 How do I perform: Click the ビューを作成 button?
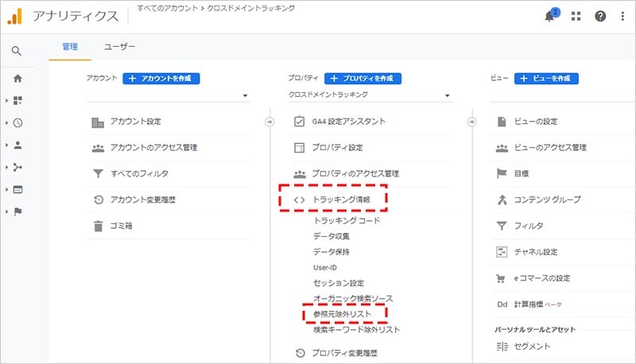coord(546,79)
